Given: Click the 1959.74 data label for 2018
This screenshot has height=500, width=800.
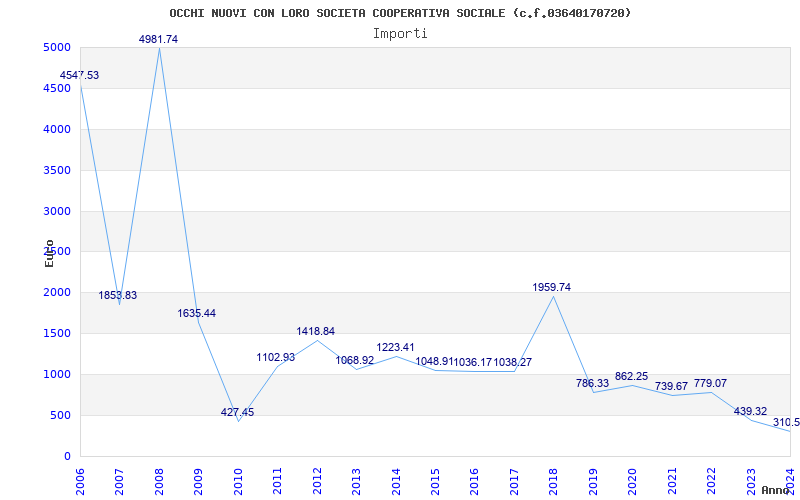Looking at the screenshot, I should (552, 287).
